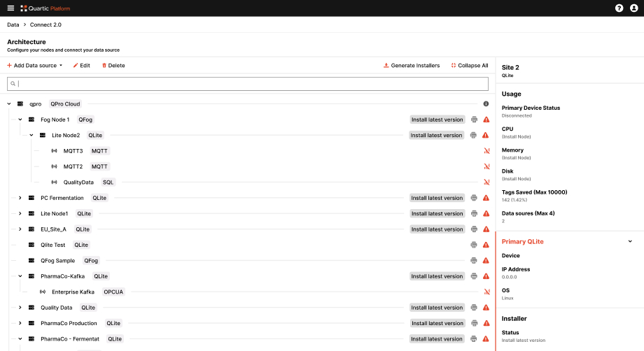Click the printer icon on the Fog Node 1 row

click(474, 120)
